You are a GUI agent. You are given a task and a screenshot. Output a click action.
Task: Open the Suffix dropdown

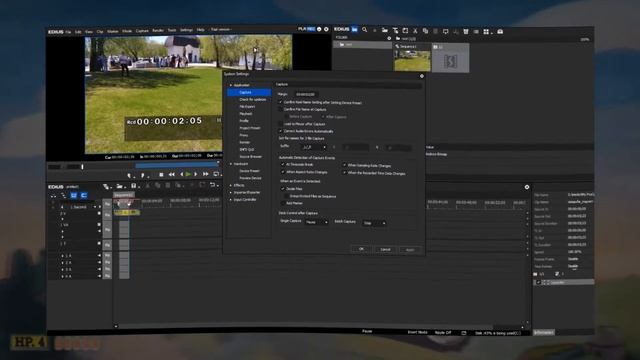coord(314,147)
